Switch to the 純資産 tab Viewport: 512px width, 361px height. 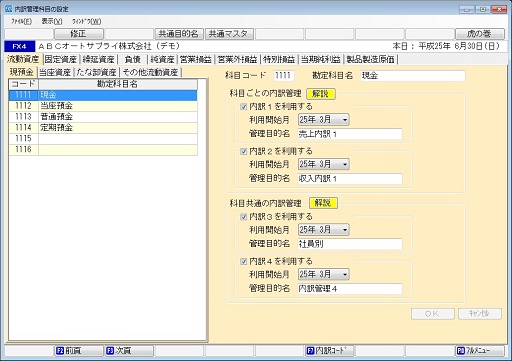click(x=162, y=59)
